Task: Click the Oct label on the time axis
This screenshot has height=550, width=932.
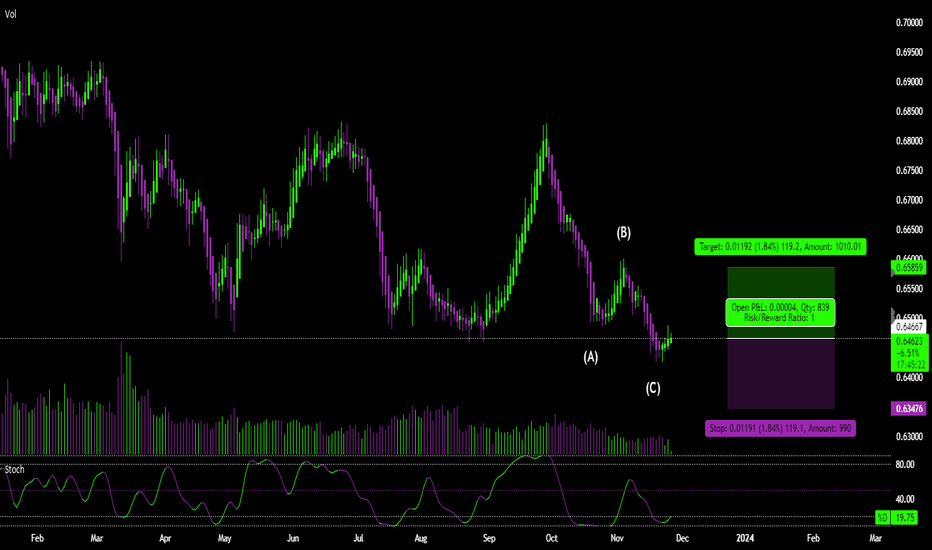Action: point(552,538)
